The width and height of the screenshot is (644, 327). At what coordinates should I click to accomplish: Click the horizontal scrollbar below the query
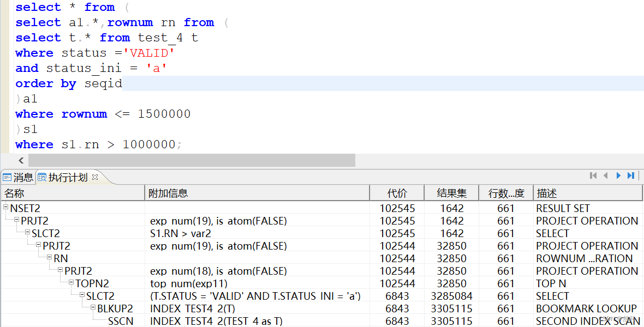(191, 160)
